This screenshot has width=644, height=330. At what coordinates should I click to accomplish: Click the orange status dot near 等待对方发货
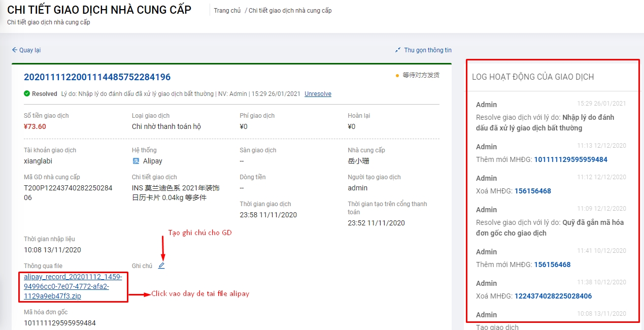click(x=397, y=76)
